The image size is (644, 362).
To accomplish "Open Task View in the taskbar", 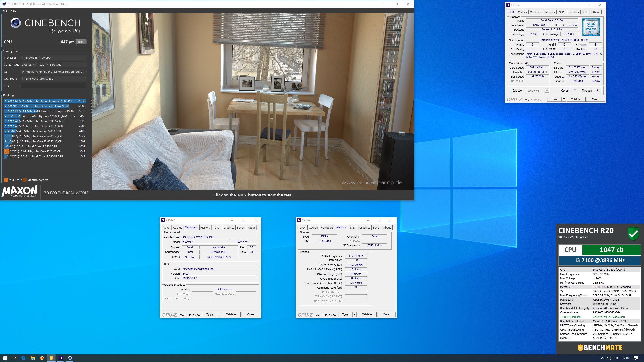I will click(14, 358).
